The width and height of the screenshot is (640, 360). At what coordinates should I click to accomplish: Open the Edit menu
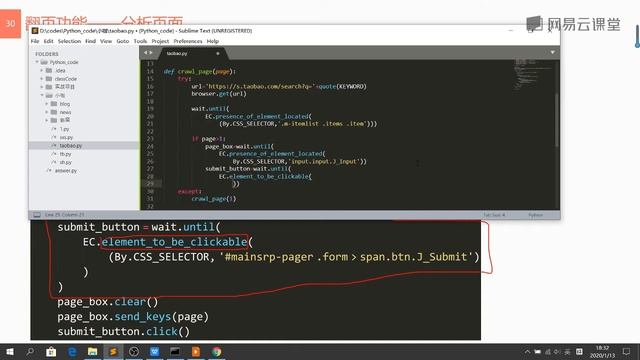click(x=49, y=41)
